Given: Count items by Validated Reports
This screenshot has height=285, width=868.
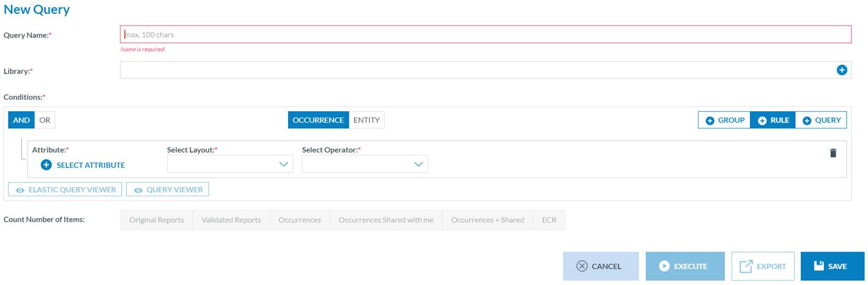Looking at the screenshot, I should (x=231, y=220).
